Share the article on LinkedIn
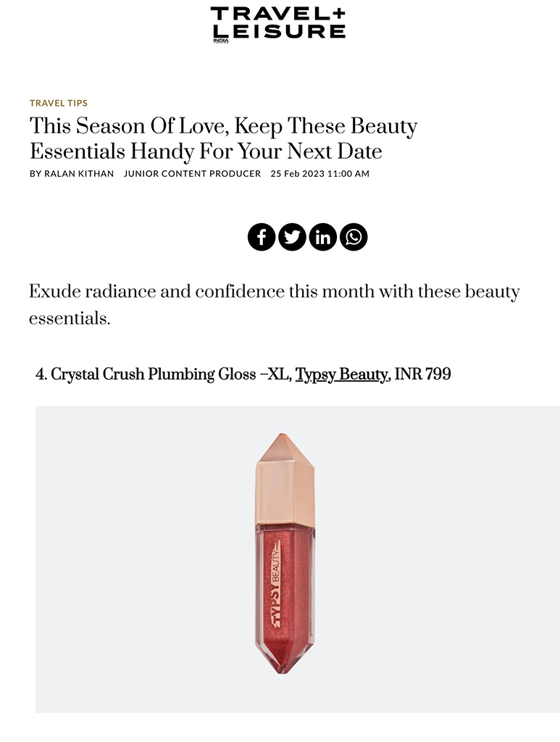The width and height of the screenshot is (560, 742). (323, 237)
